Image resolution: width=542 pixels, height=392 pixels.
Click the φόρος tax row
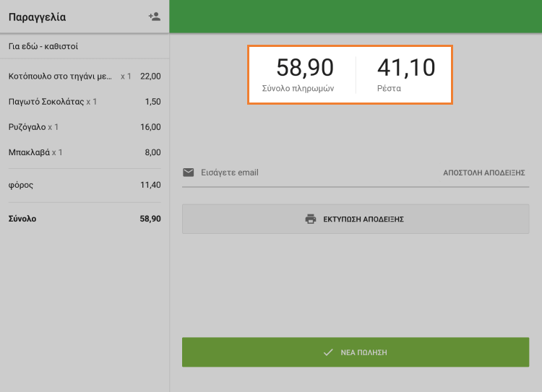85,185
